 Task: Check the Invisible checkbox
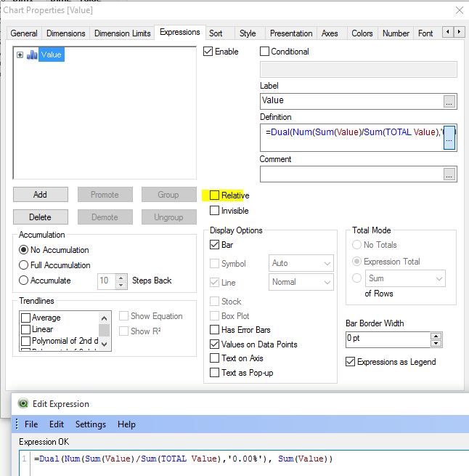point(214,210)
